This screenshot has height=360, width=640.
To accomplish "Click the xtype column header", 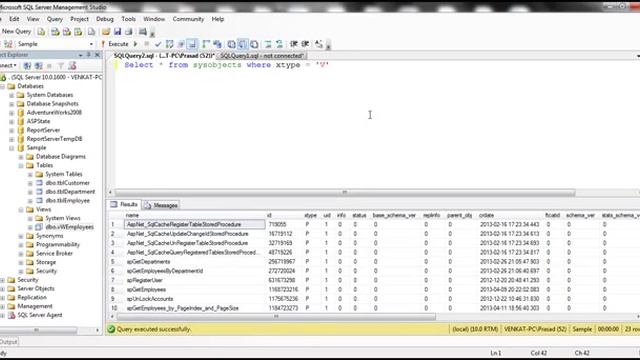I will 310,216.
